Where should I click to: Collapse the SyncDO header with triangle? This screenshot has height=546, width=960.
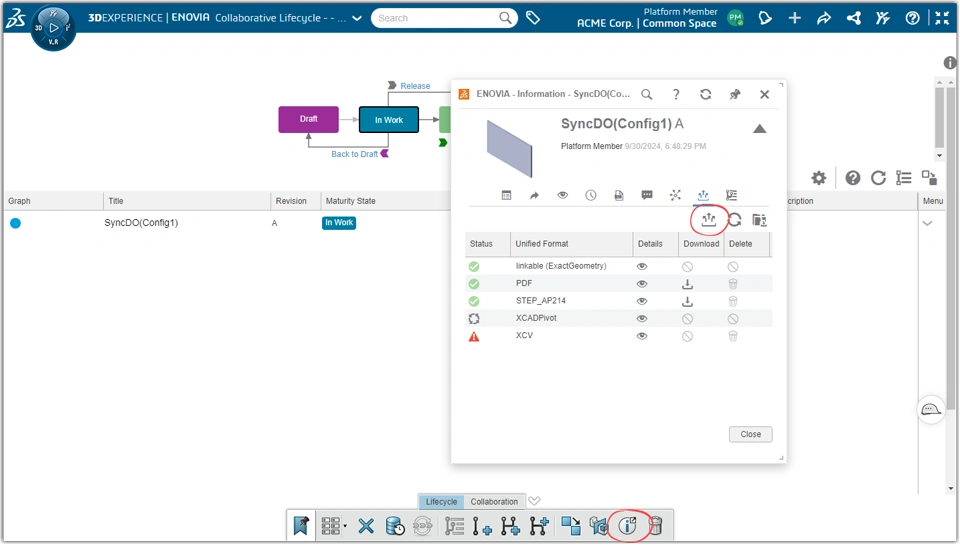pyautogui.click(x=759, y=129)
